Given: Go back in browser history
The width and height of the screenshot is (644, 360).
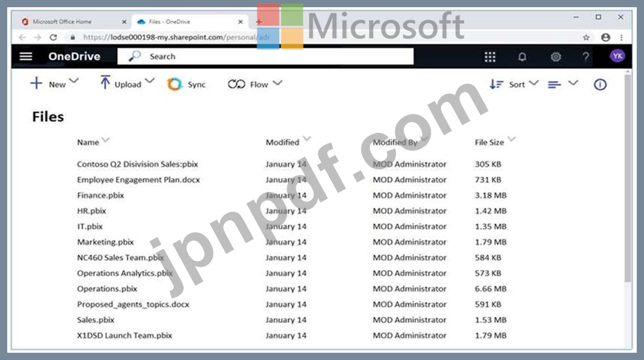Looking at the screenshot, I should (x=22, y=37).
